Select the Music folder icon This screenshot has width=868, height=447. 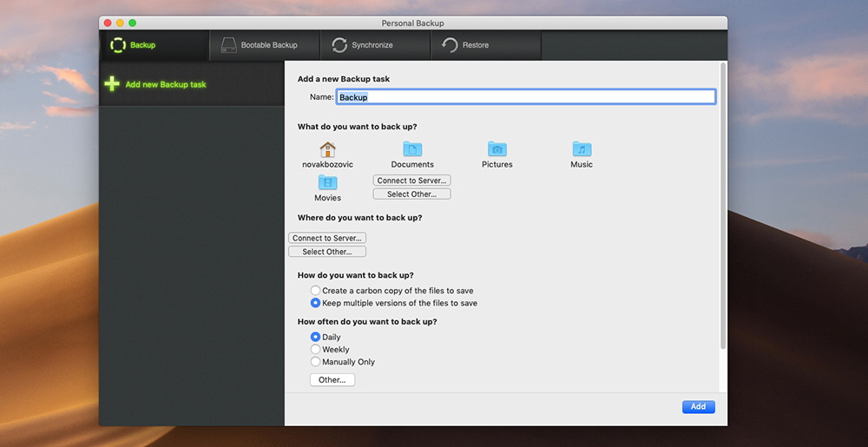[x=582, y=148]
